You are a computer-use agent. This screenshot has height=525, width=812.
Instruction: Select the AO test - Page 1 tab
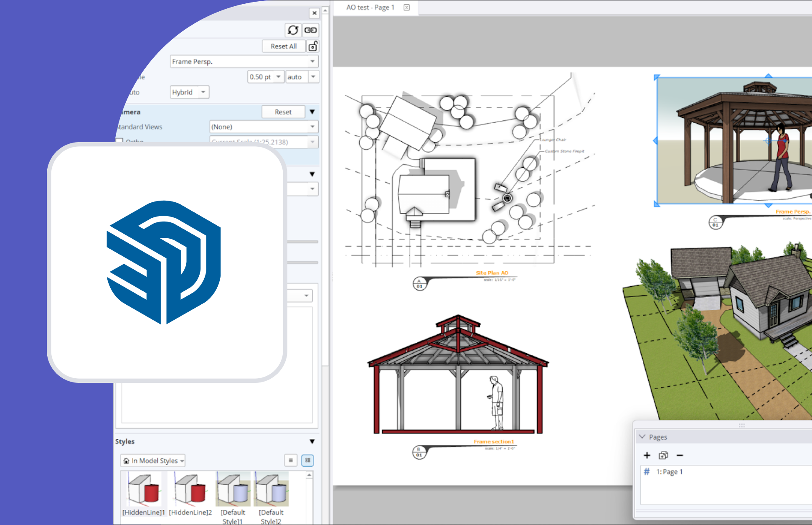pyautogui.click(x=370, y=8)
